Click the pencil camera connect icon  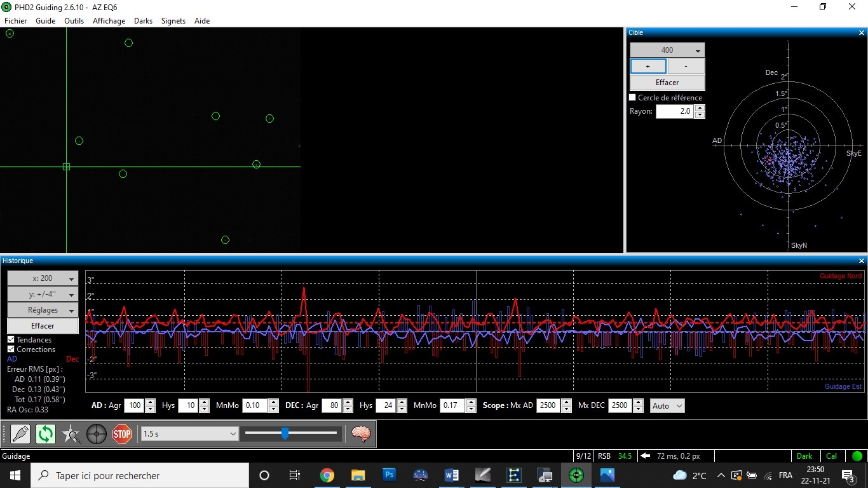coord(20,434)
